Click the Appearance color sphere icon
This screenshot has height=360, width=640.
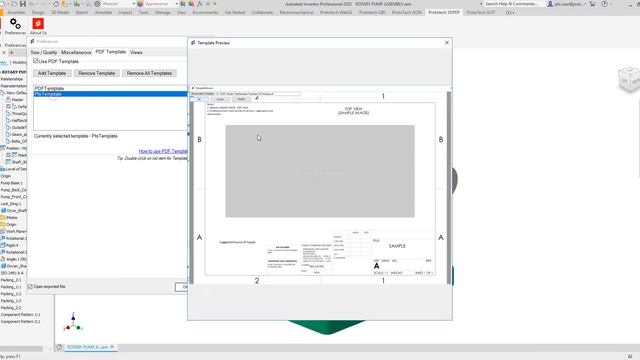point(140,4)
